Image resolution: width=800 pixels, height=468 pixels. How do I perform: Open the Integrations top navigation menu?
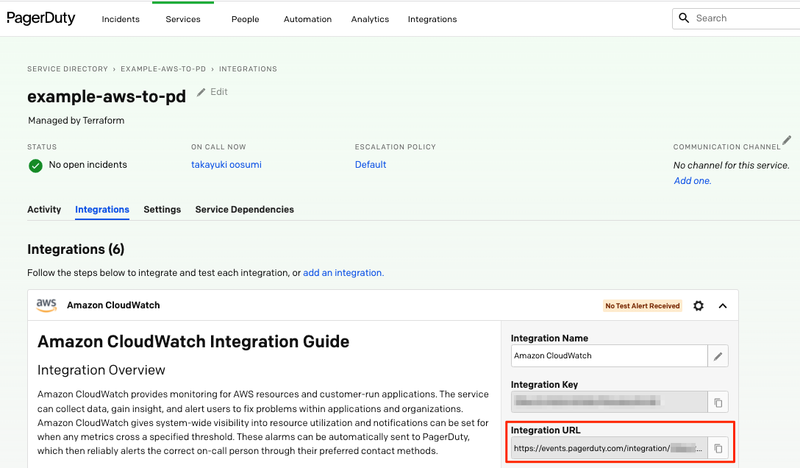[432, 19]
